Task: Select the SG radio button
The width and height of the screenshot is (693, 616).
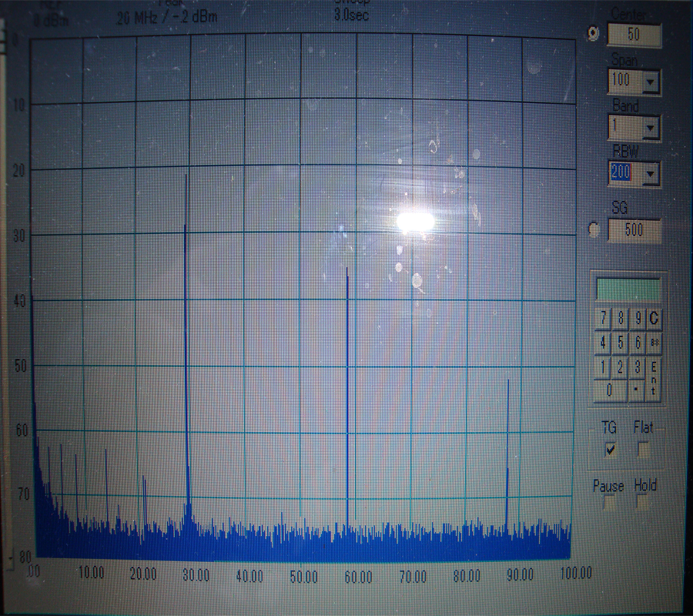Action: tap(594, 229)
